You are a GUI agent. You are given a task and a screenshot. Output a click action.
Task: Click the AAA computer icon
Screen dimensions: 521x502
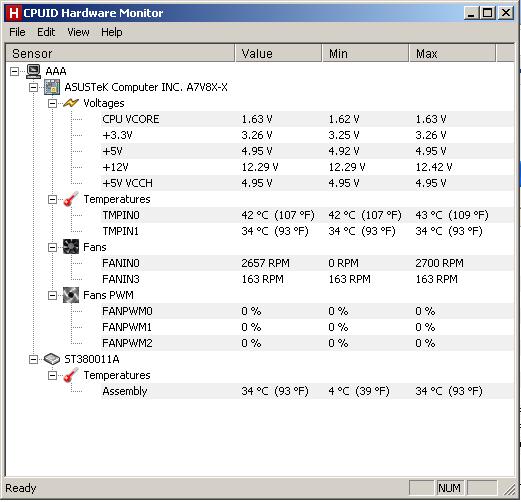pos(33,71)
